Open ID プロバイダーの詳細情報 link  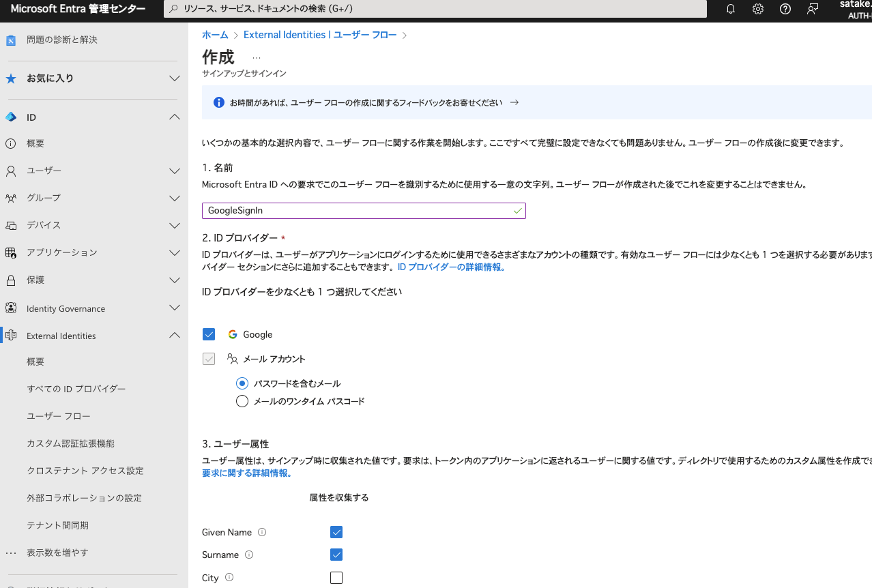point(451,267)
